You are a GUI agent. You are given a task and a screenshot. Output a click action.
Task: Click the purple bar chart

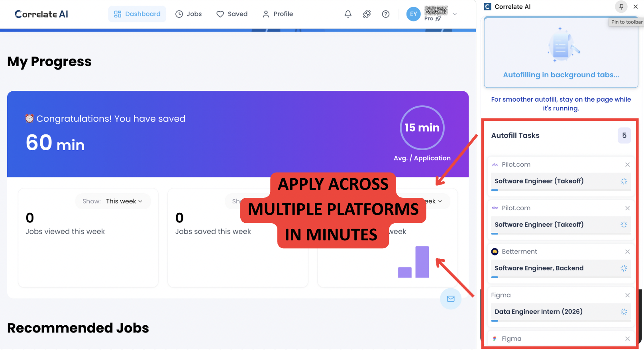point(414,262)
